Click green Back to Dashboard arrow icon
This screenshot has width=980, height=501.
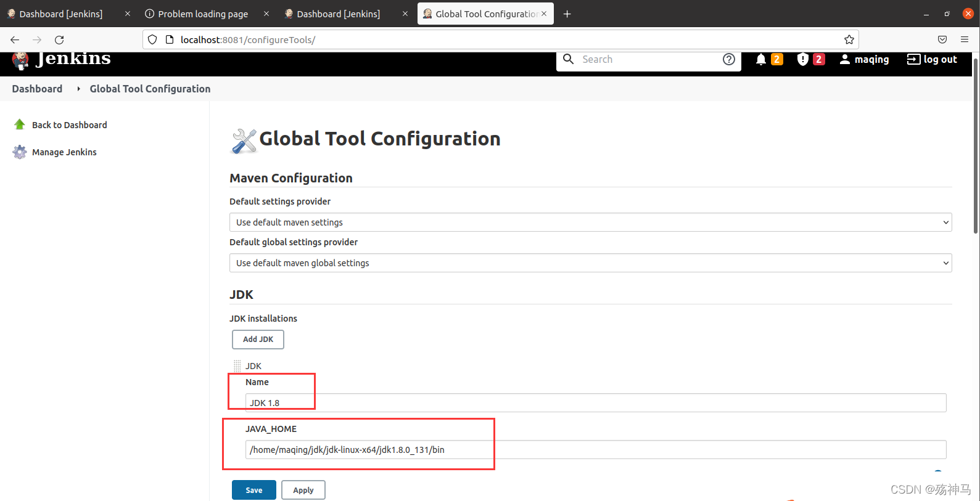click(x=20, y=124)
